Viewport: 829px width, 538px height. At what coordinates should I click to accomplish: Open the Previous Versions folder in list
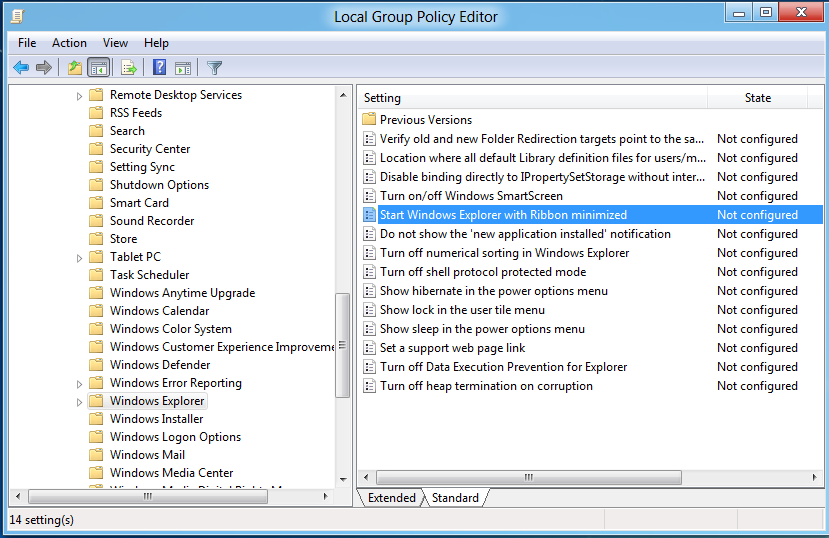(425, 120)
